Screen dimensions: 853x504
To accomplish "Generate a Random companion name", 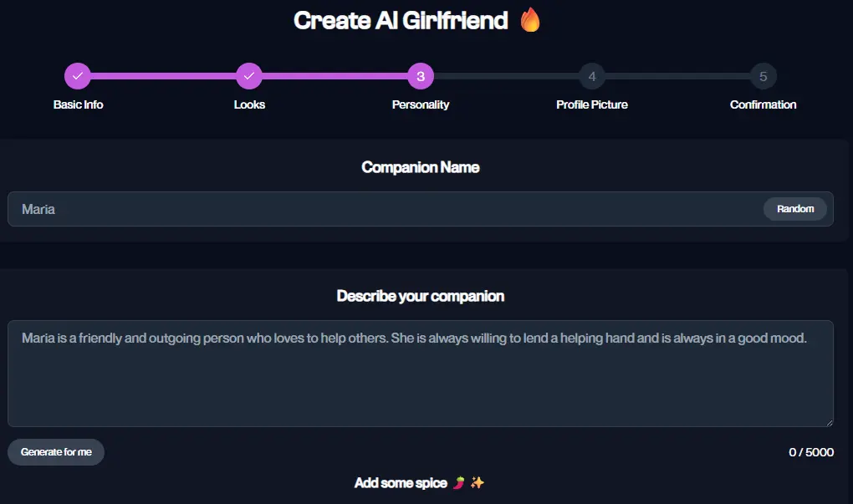I will [x=795, y=209].
